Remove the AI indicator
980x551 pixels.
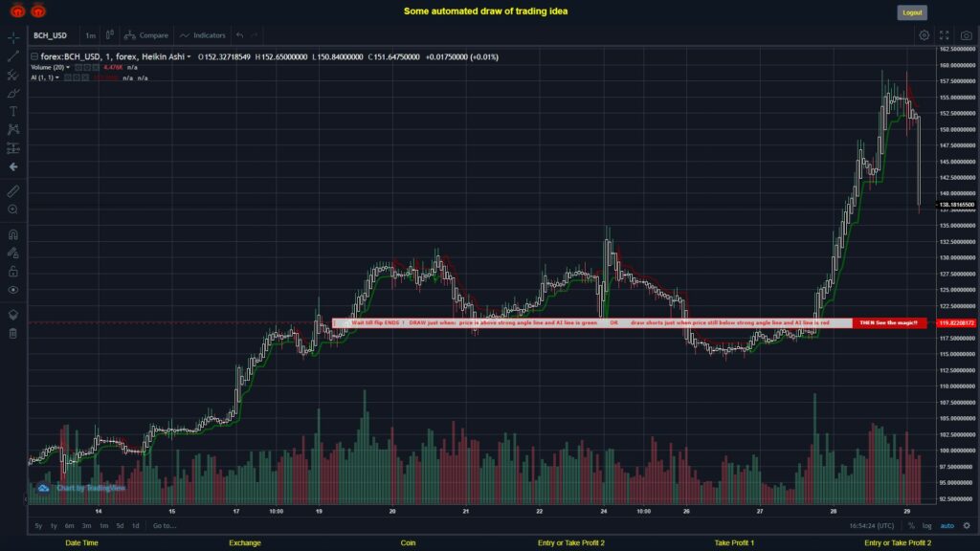click(x=85, y=77)
